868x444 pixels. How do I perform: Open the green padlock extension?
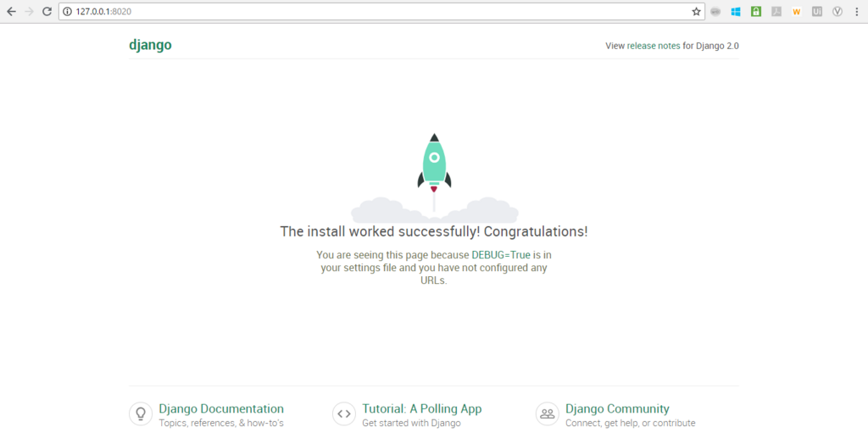point(756,12)
